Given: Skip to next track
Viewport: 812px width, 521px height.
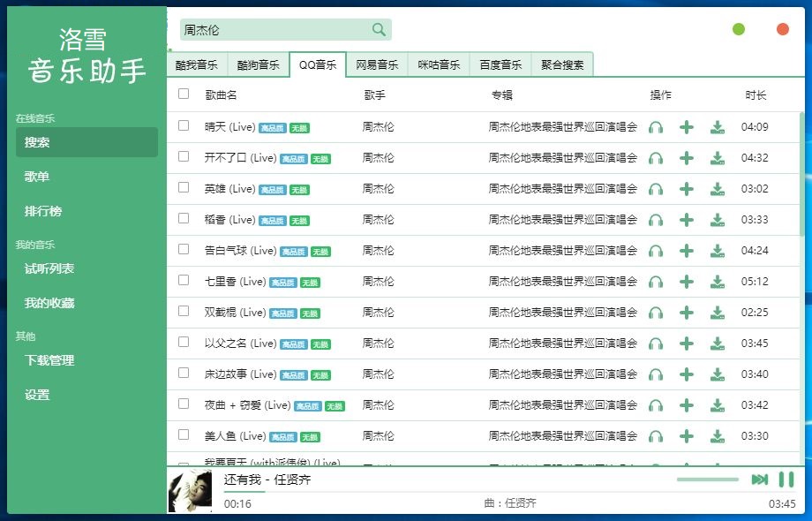Looking at the screenshot, I should [760, 479].
